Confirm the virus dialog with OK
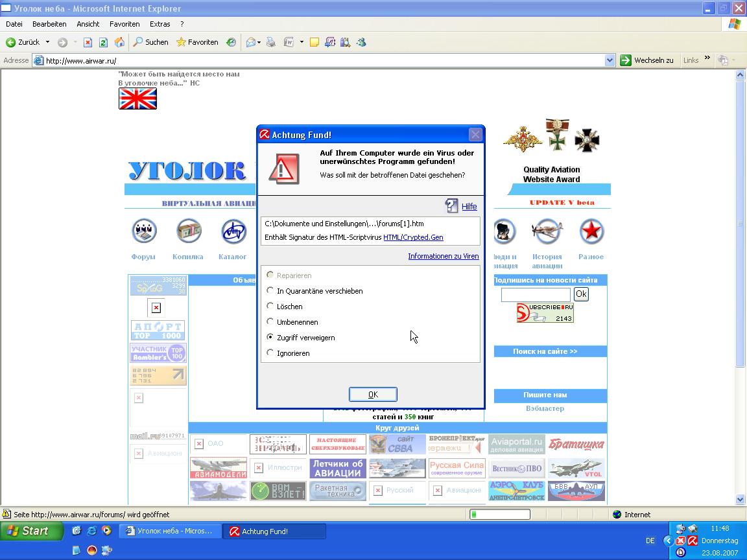This screenshot has height=560, width=747. click(x=373, y=394)
